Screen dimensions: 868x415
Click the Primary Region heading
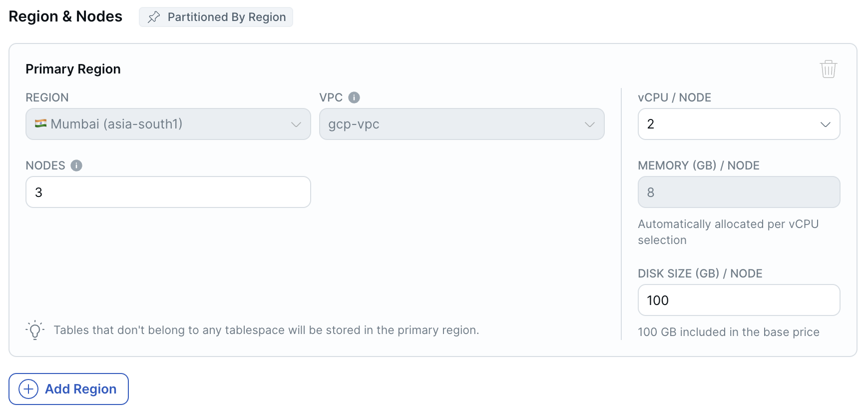pos(73,69)
